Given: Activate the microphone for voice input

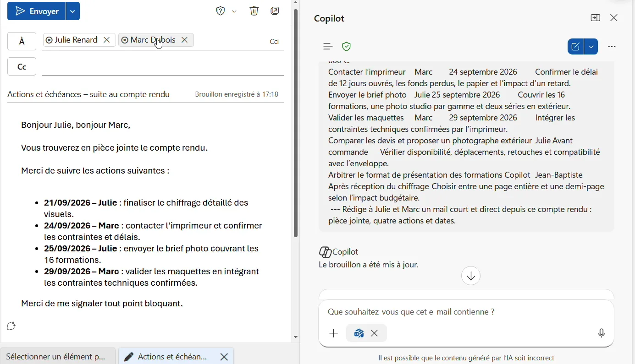Looking at the screenshot, I should 602,334.
